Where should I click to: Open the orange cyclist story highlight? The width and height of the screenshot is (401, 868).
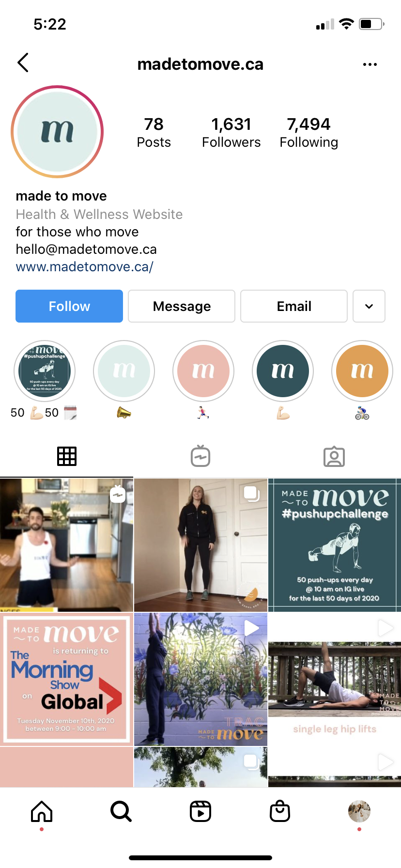click(362, 371)
